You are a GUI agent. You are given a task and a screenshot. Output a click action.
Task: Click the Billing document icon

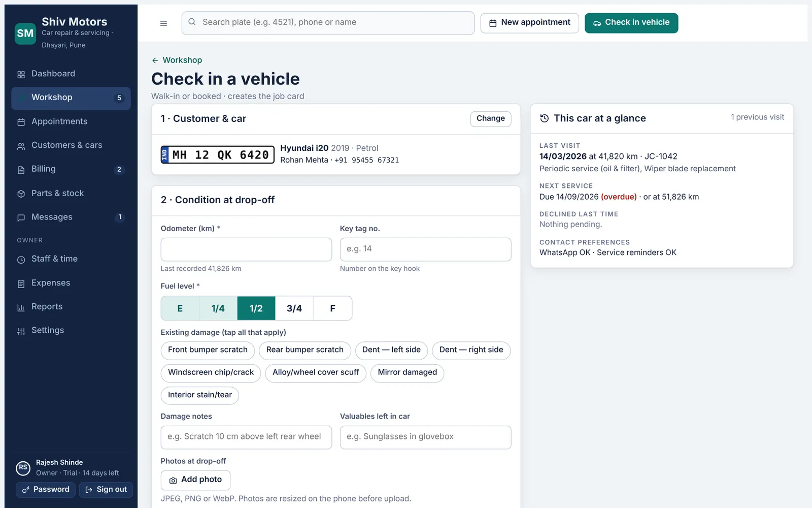21,170
